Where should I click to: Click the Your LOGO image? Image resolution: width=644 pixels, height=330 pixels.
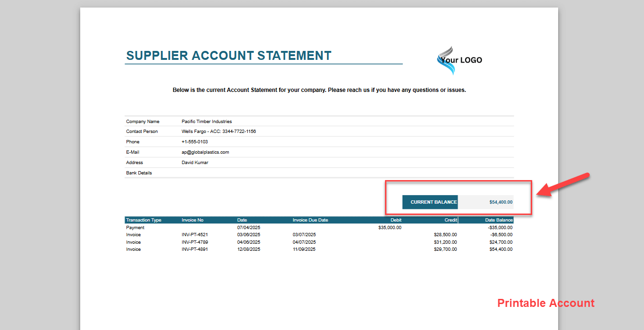459,60
